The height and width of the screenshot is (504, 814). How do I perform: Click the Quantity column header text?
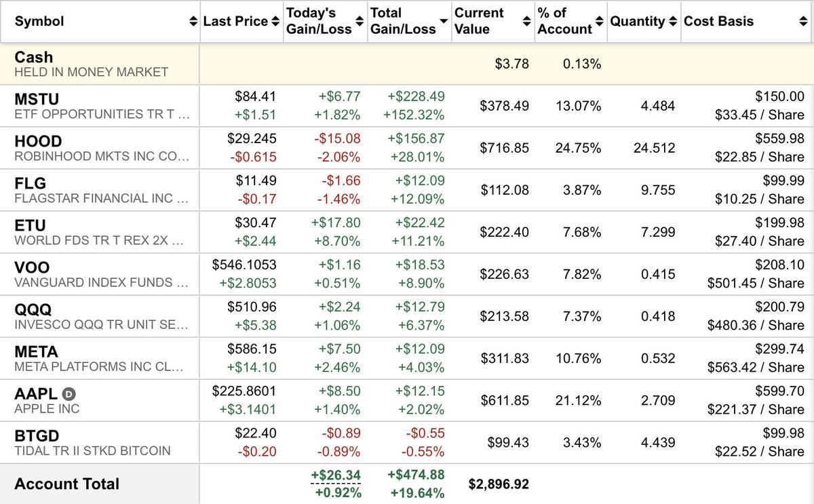tap(638, 22)
